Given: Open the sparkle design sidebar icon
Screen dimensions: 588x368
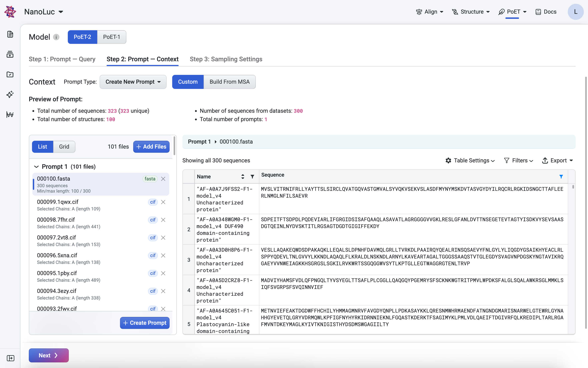Looking at the screenshot, I should pyautogui.click(x=10, y=95).
